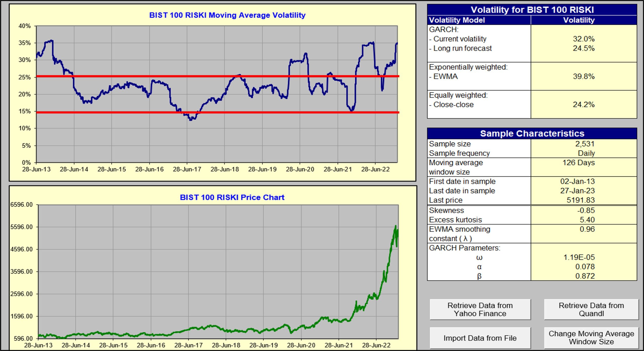Click the excess kurtosis value 5.40

point(587,220)
